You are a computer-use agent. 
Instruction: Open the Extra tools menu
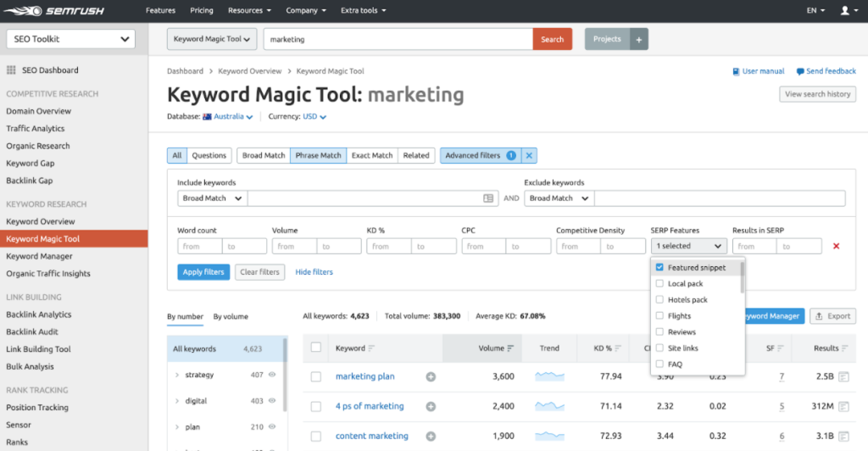(x=363, y=10)
